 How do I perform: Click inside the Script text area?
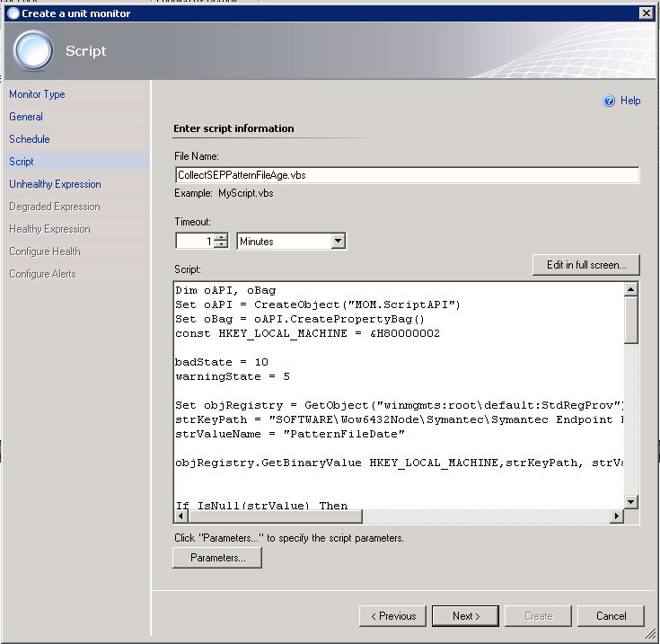pyautogui.click(x=399, y=396)
